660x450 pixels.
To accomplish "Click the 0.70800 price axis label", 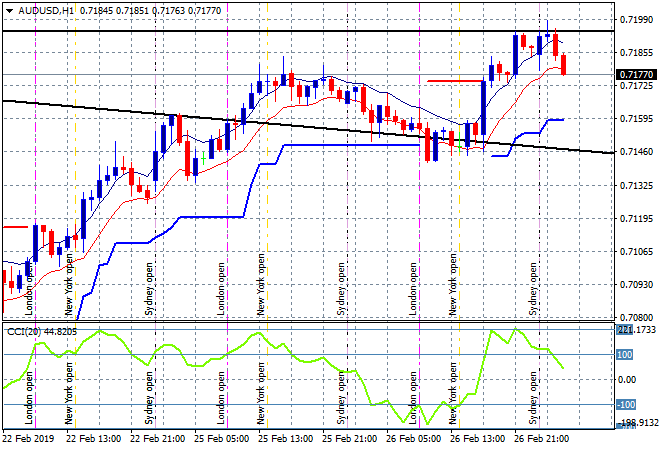I will pos(636,317).
